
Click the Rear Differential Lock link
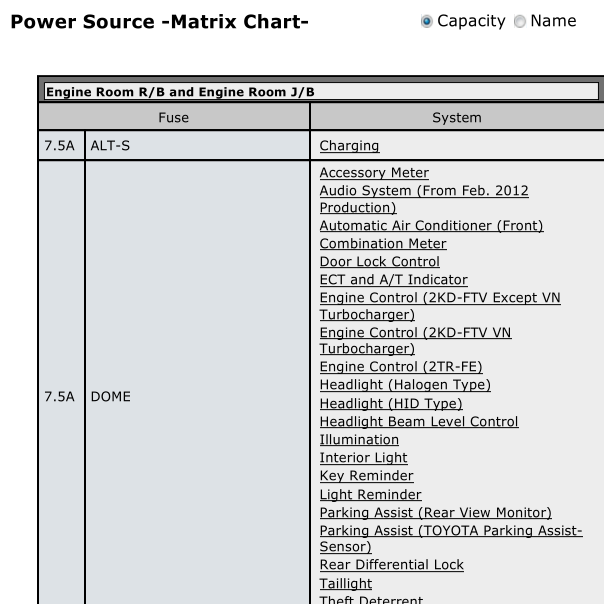392,565
